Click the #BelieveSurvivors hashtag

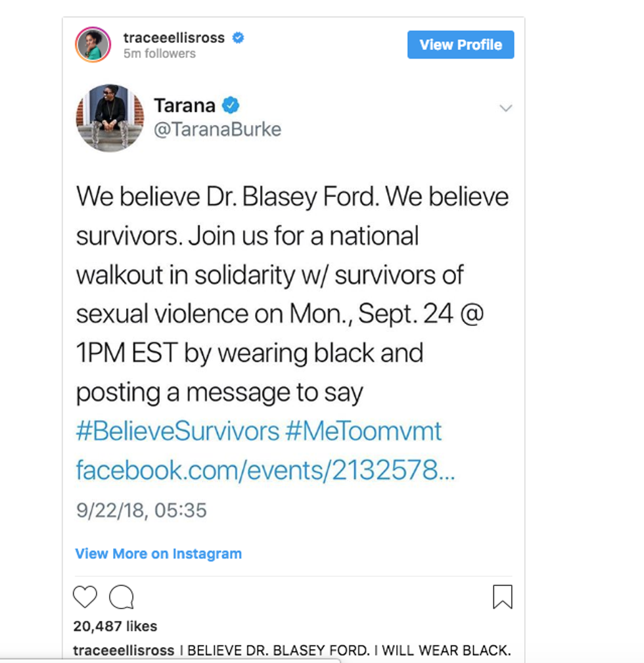coord(177,432)
